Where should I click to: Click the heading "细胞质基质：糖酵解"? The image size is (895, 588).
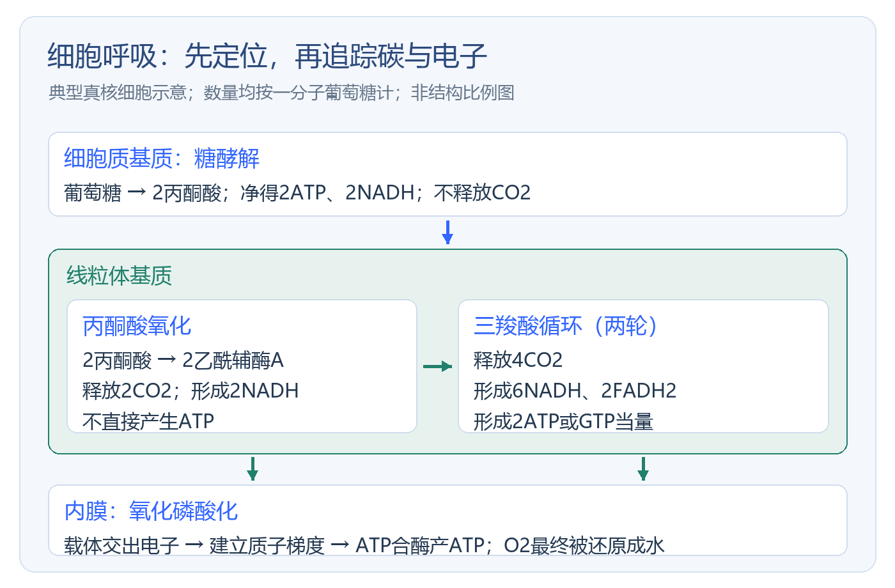point(162,159)
